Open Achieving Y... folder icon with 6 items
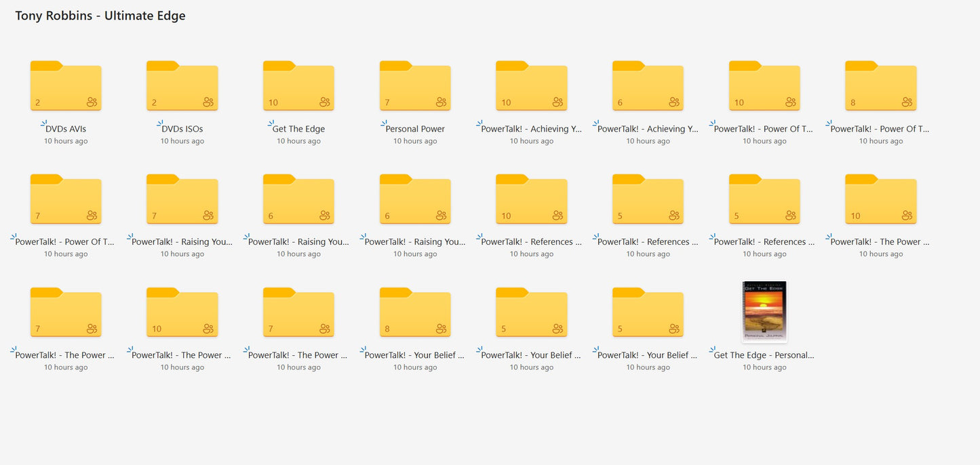Image resolution: width=980 pixels, height=465 pixels. click(648, 85)
